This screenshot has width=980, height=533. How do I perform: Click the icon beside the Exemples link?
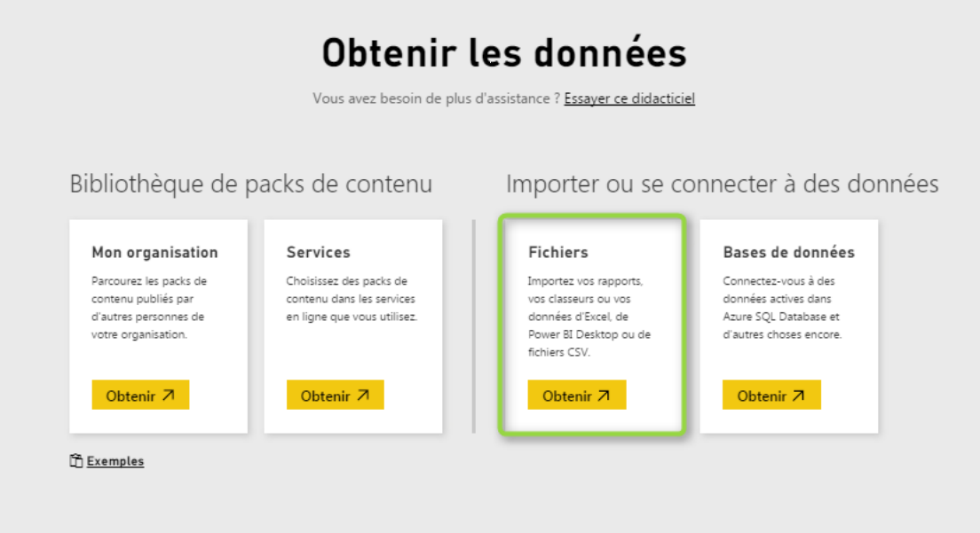[76, 461]
